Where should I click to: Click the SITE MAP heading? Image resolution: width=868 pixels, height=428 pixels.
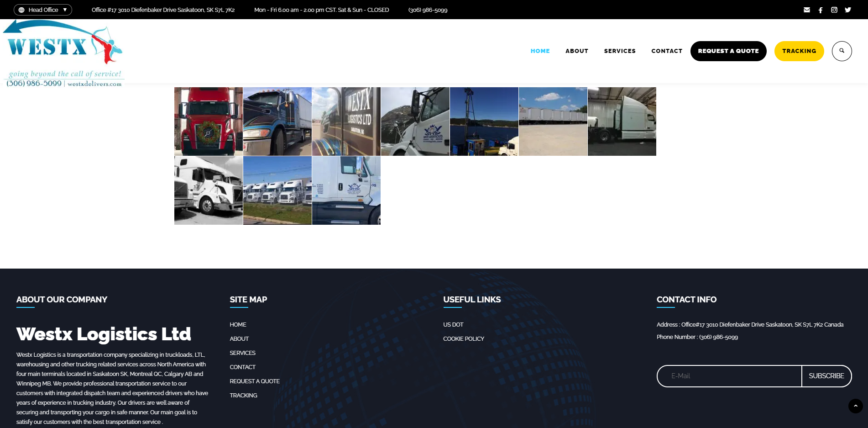tap(248, 300)
